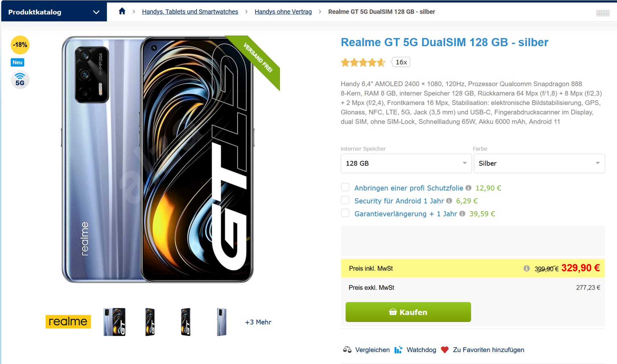Add to favorites with heart icon
The height and width of the screenshot is (364, 617).
pos(445,350)
